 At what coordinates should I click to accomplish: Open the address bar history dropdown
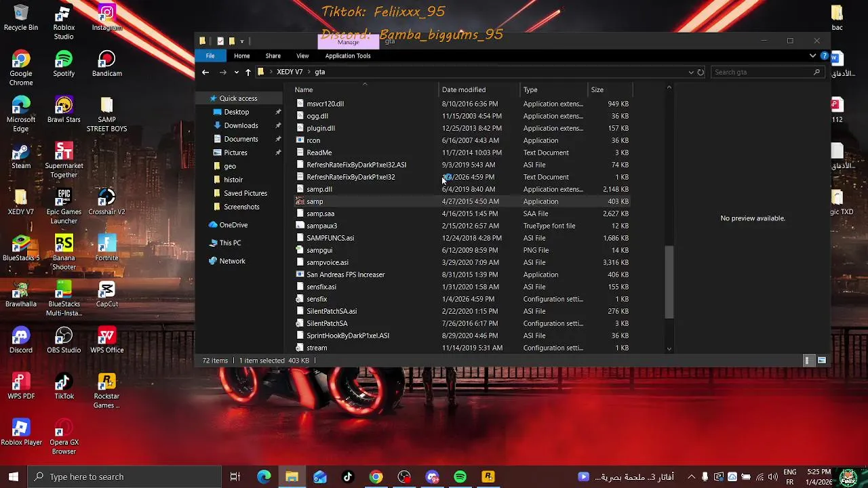pyautogui.click(x=690, y=72)
